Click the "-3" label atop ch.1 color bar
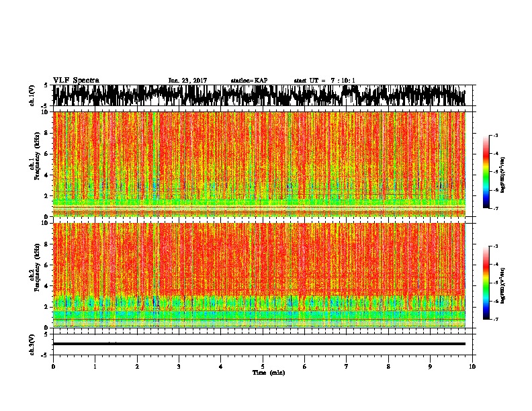The width and height of the screenshot is (532, 411). pos(496,135)
